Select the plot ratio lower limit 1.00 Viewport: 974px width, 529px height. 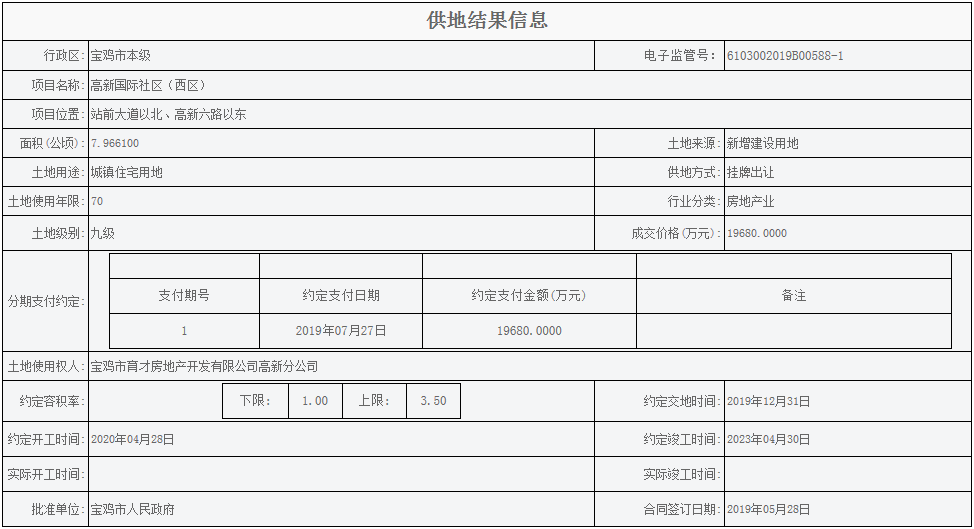(x=315, y=401)
